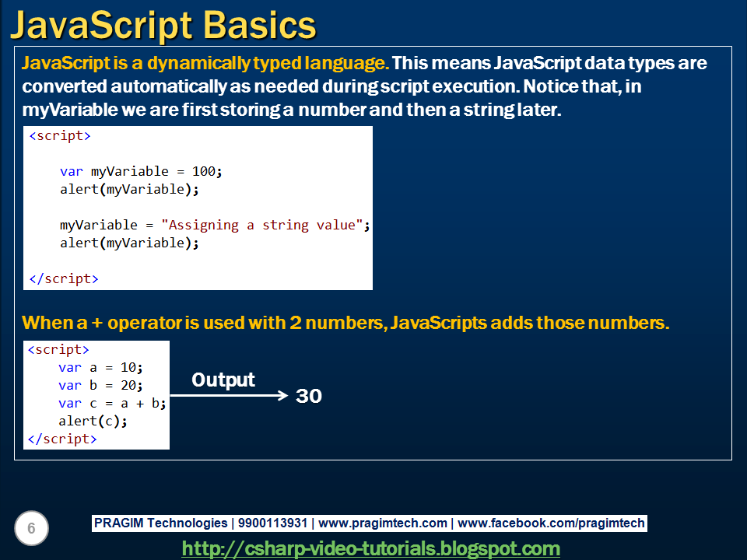Click the "Output" label above the arrow

pyautogui.click(x=223, y=380)
